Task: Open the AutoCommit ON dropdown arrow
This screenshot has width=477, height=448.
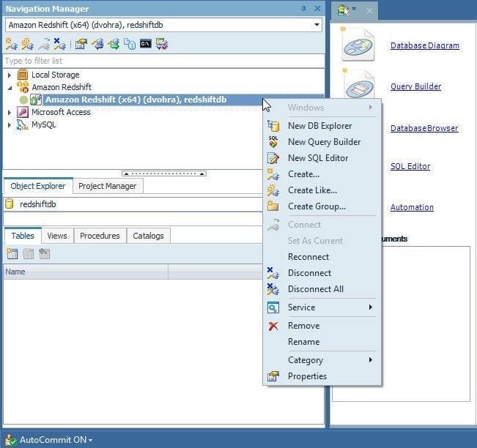Action: 90,440
